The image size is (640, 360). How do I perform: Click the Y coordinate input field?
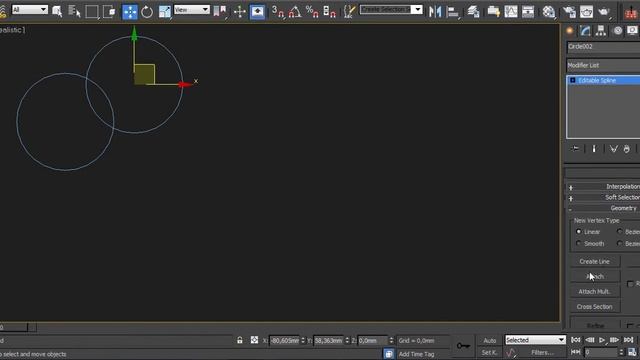click(329, 340)
